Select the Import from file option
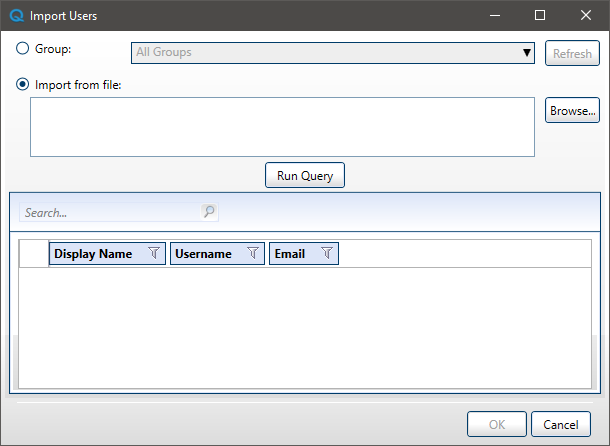This screenshot has width=610, height=446. (x=23, y=84)
